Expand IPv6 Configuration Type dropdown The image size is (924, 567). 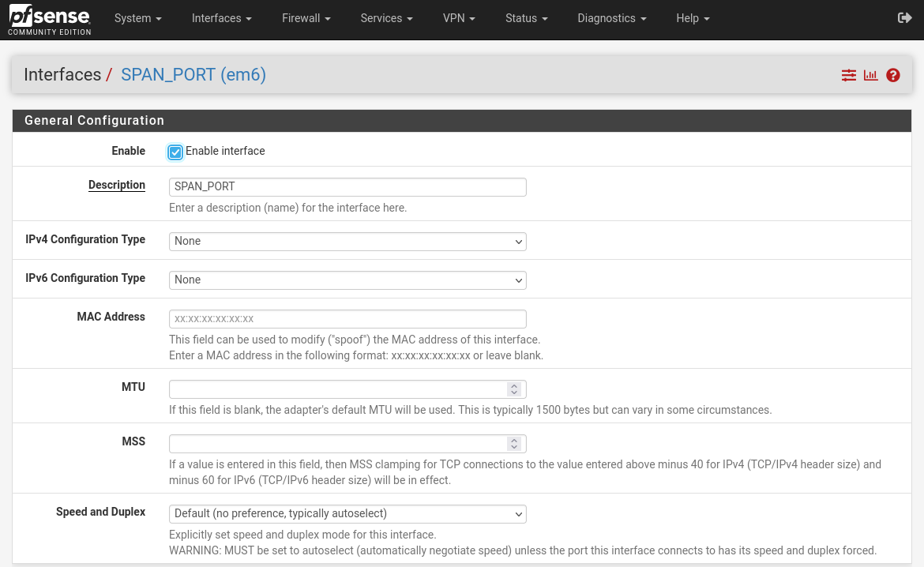point(347,280)
